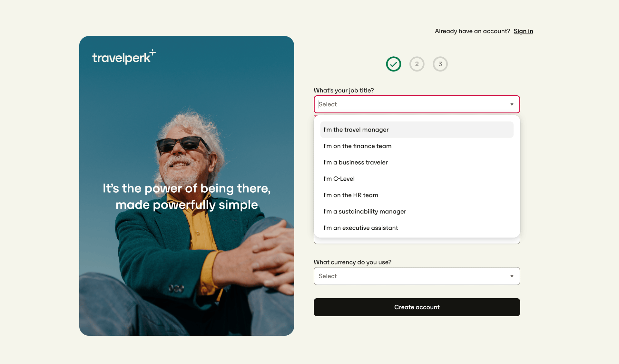Pick "I'm on the HR team"
This screenshot has height=364, width=619.
pos(351,195)
